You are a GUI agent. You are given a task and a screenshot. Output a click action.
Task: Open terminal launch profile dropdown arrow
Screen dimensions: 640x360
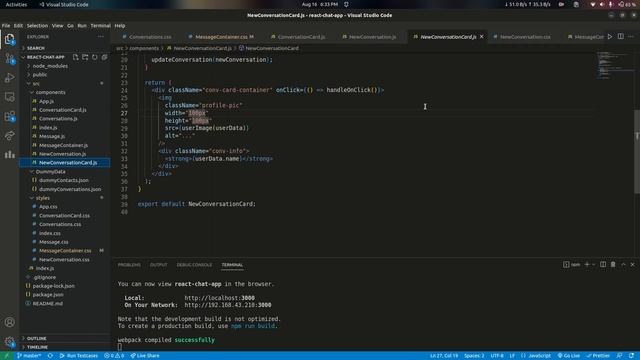[x=593, y=264]
